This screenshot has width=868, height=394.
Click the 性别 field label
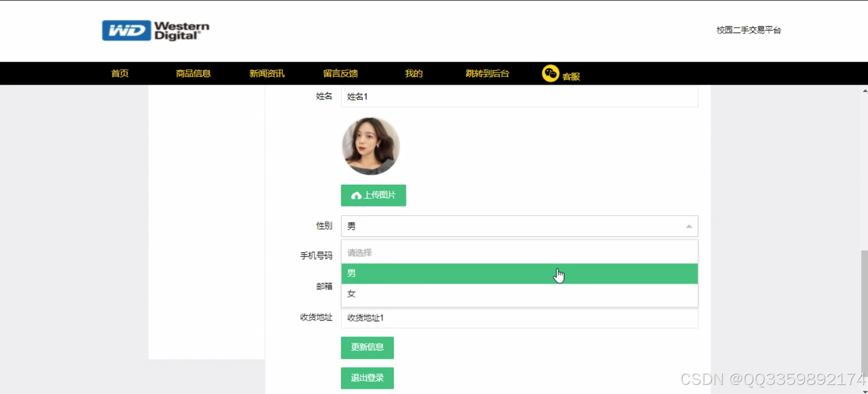(324, 226)
